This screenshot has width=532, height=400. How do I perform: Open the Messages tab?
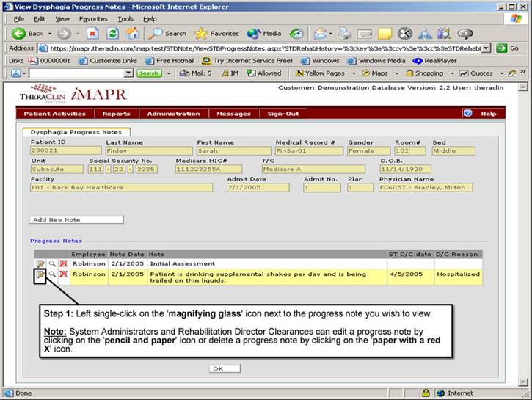[x=234, y=114]
